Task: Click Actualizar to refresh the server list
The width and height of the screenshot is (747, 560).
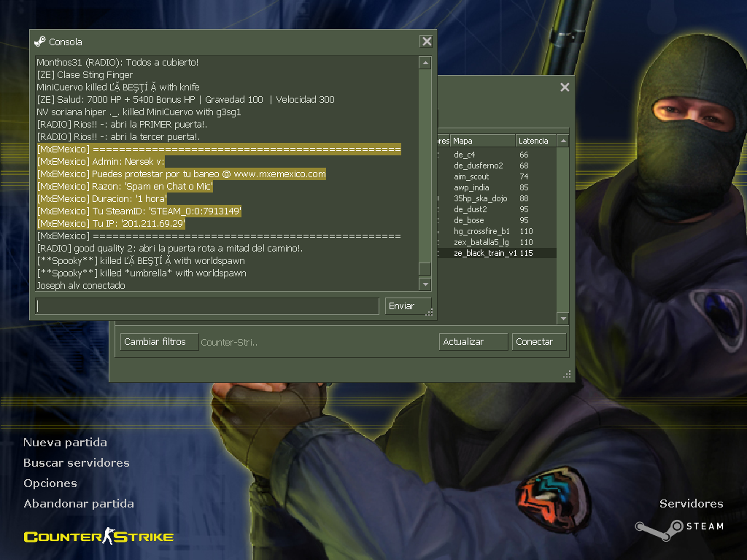Action: [x=473, y=342]
